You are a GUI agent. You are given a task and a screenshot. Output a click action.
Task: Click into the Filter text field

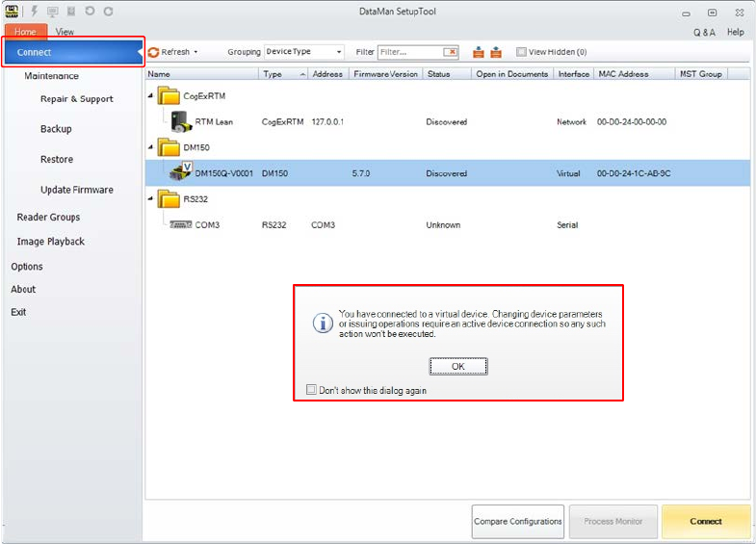click(x=411, y=52)
